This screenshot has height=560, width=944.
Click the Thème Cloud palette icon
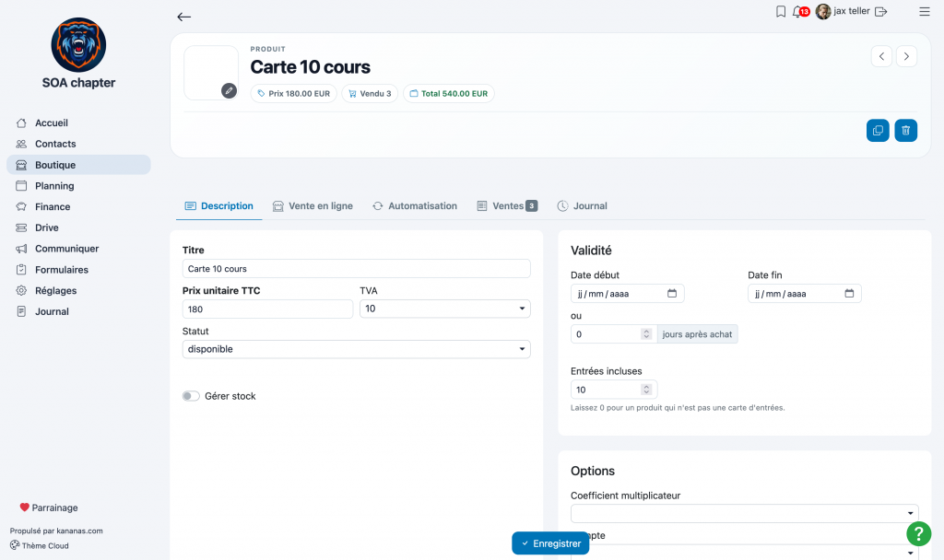pos(15,545)
